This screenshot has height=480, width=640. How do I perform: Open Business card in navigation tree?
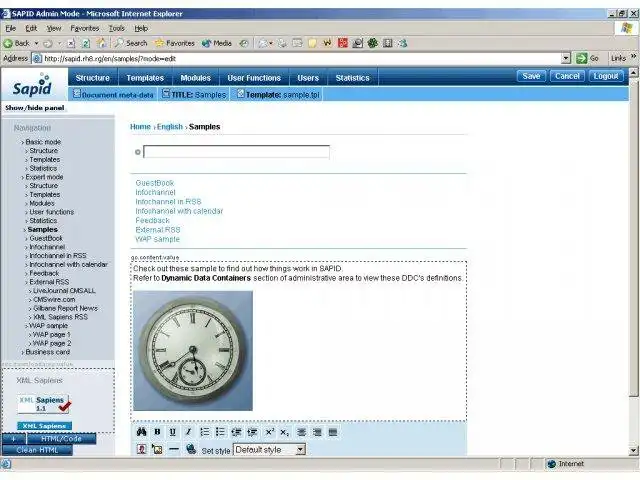pyautogui.click(x=48, y=352)
